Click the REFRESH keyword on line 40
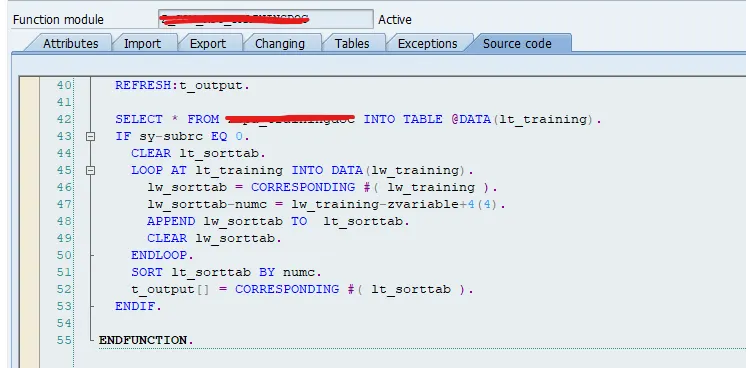This screenshot has width=746, height=368. tap(143, 86)
